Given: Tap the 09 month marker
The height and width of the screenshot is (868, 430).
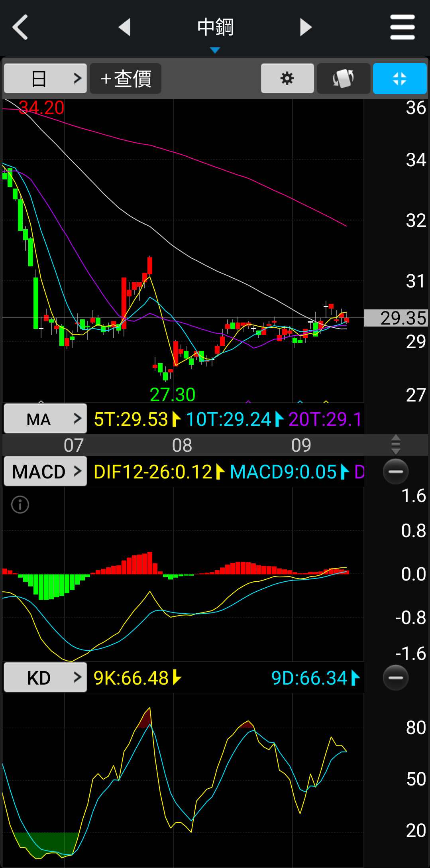Looking at the screenshot, I should click(x=301, y=445).
